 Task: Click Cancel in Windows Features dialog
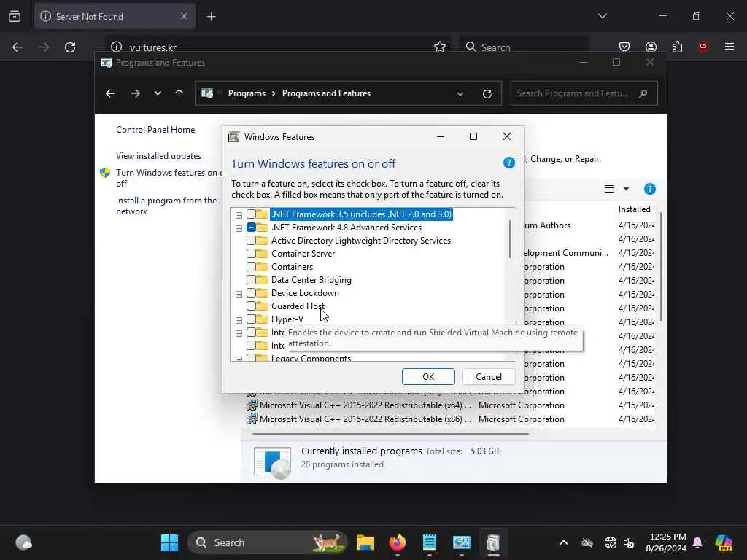(489, 377)
